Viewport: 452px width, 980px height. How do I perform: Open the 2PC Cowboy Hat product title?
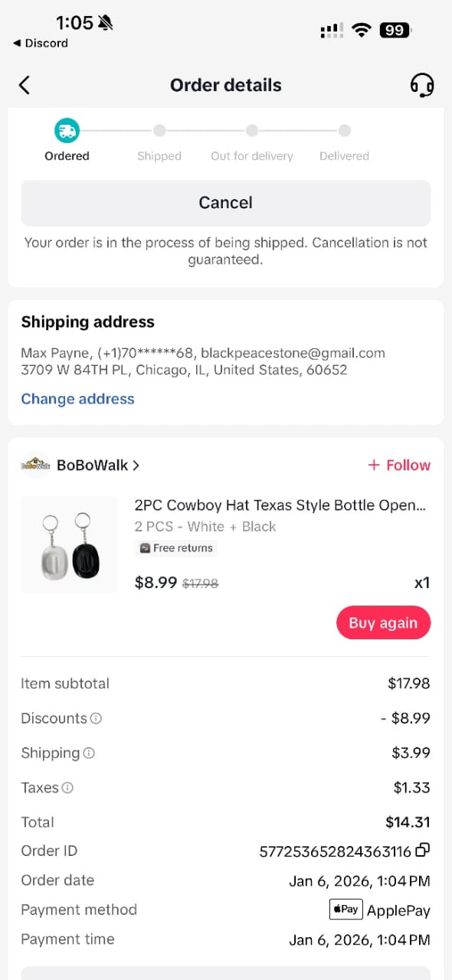click(280, 505)
